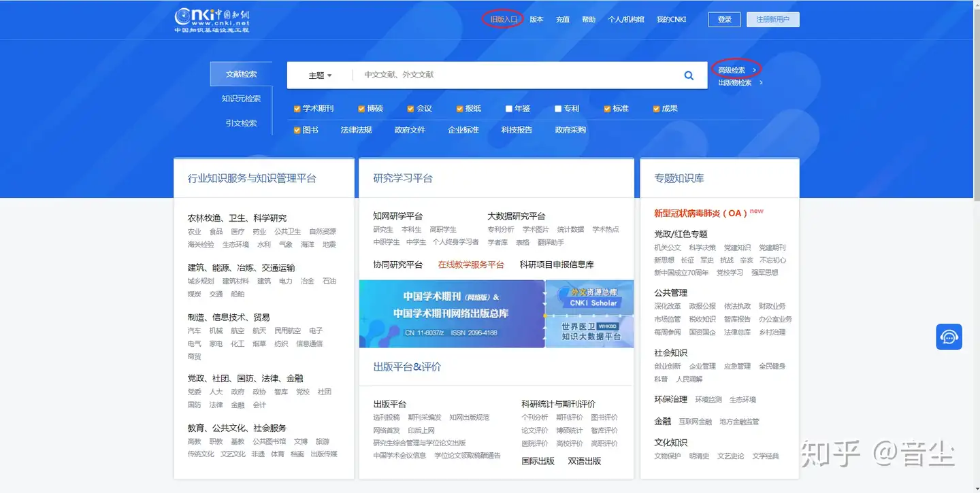This screenshot has height=493, width=980.
Task: Open the 国际出版 link
Action: click(538, 461)
